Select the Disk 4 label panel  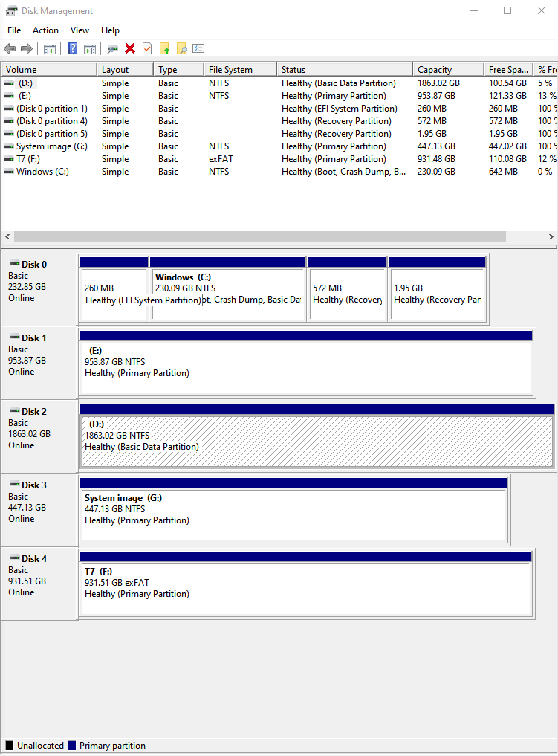coord(39,584)
